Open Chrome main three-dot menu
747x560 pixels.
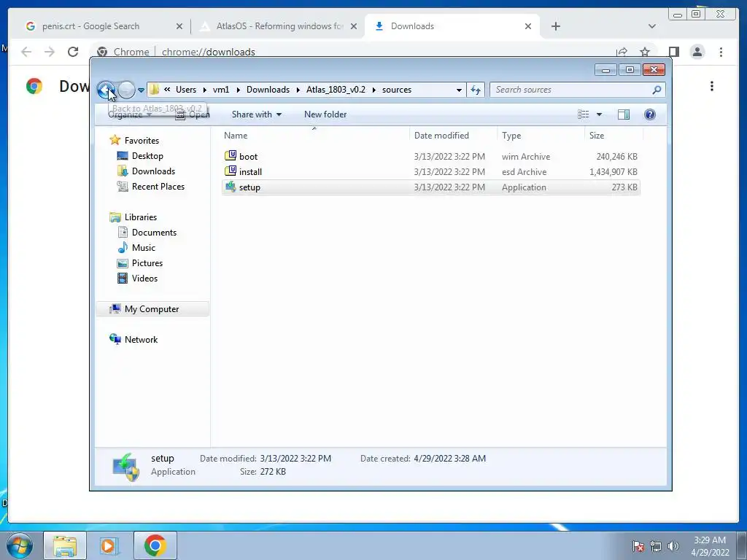[721, 52]
